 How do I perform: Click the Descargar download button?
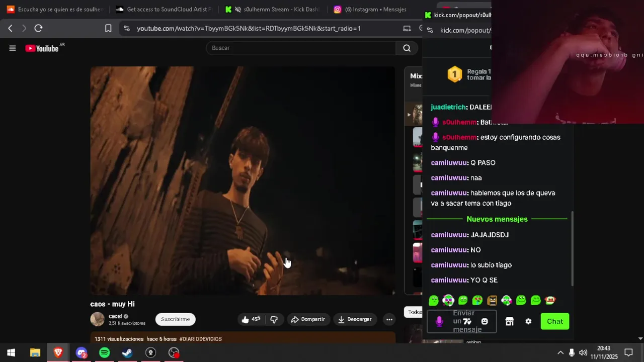pyautogui.click(x=355, y=319)
